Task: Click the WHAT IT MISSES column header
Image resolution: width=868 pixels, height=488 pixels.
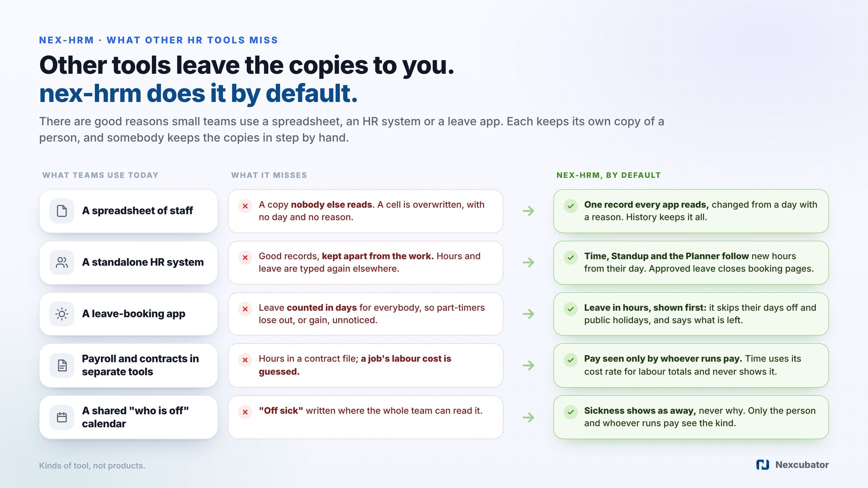Action: (x=269, y=175)
